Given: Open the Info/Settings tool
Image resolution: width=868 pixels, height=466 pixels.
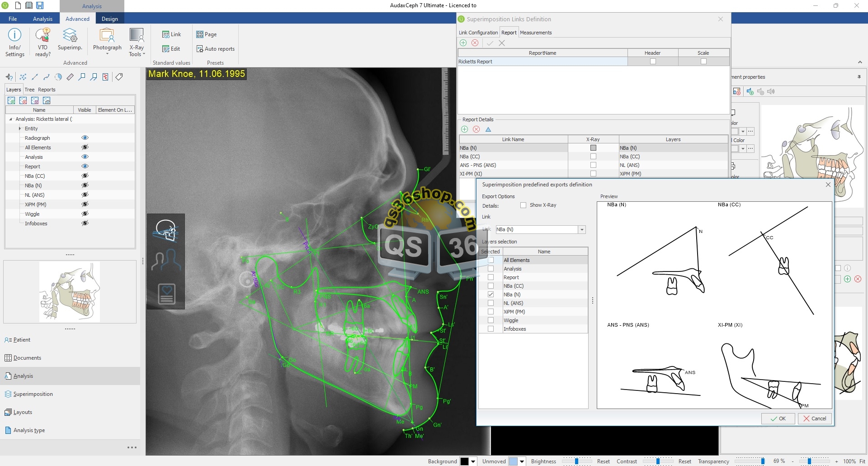Looking at the screenshot, I should pos(14,42).
